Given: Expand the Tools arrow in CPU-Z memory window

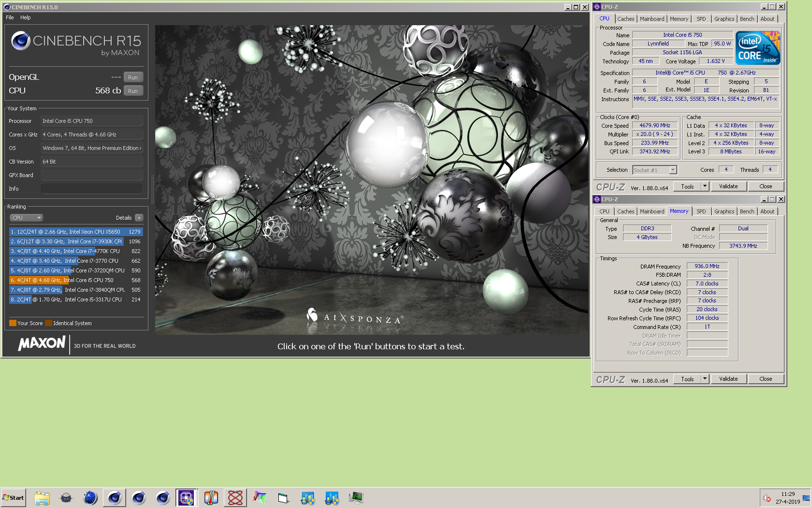Looking at the screenshot, I should click(x=705, y=379).
